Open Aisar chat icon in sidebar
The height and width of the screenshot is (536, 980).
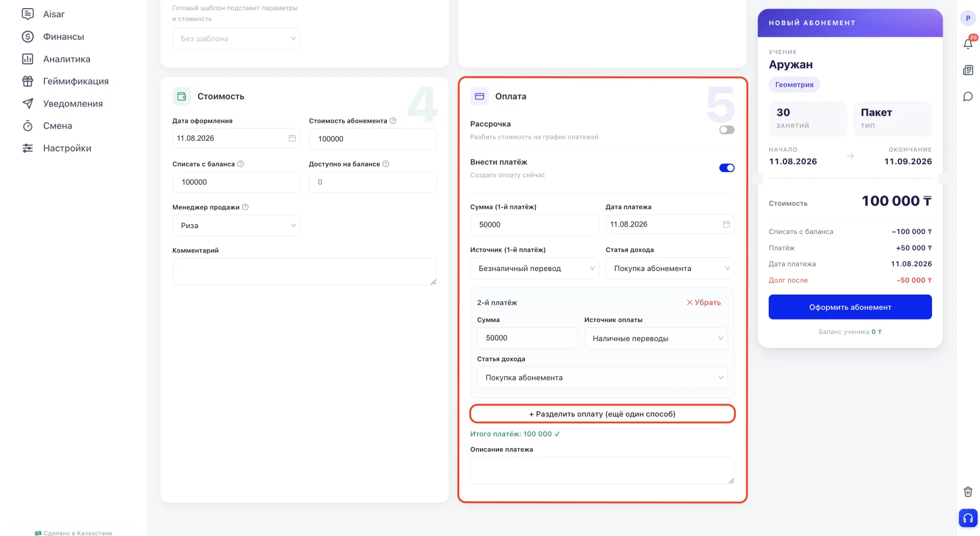click(x=28, y=14)
